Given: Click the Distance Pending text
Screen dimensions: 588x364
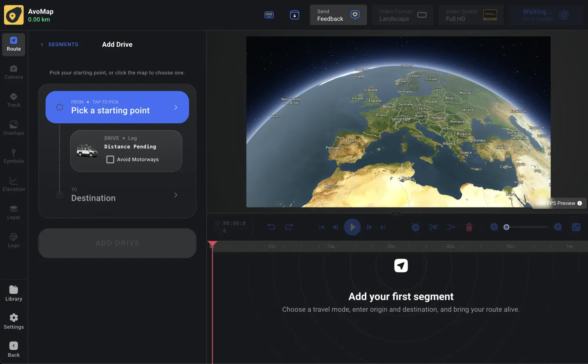Looking at the screenshot, I should (x=130, y=146).
